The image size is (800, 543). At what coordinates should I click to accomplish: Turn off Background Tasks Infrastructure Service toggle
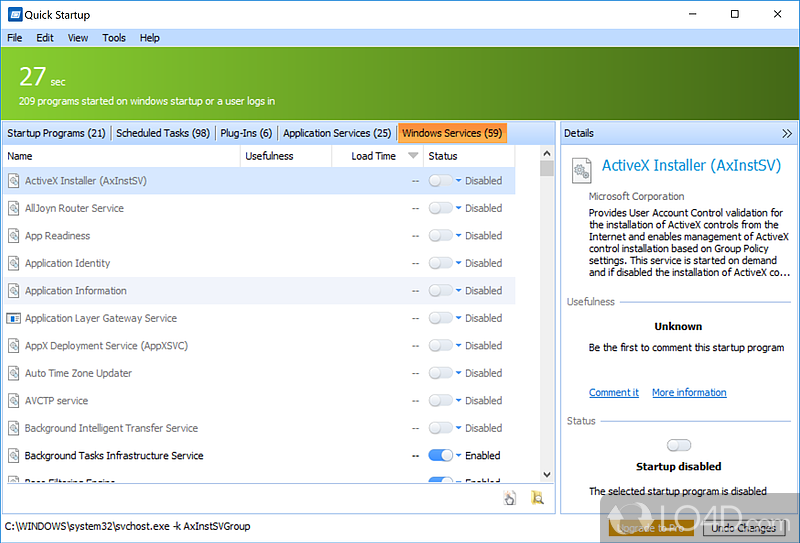coord(440,456)
